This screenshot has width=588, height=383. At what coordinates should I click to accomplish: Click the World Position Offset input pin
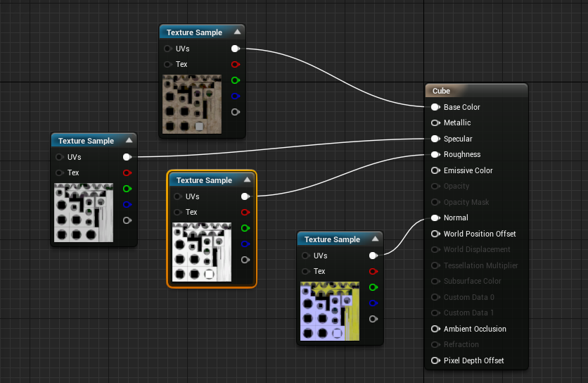point(435,234)
